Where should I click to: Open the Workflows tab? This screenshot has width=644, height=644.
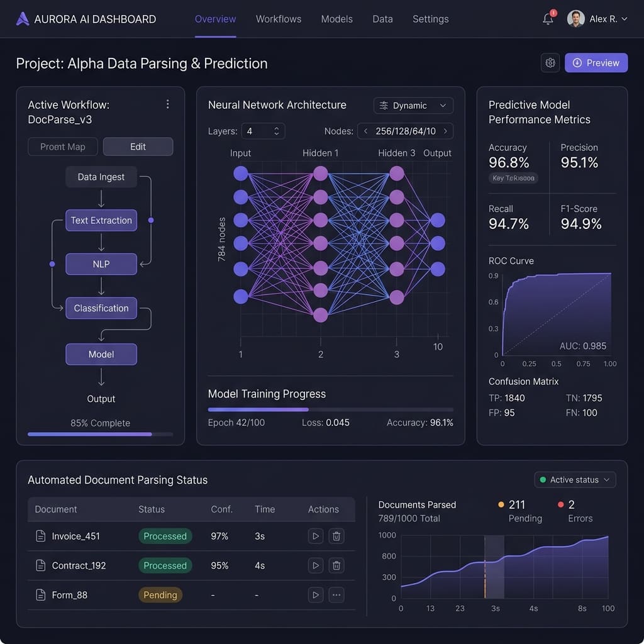coord(279,19)
